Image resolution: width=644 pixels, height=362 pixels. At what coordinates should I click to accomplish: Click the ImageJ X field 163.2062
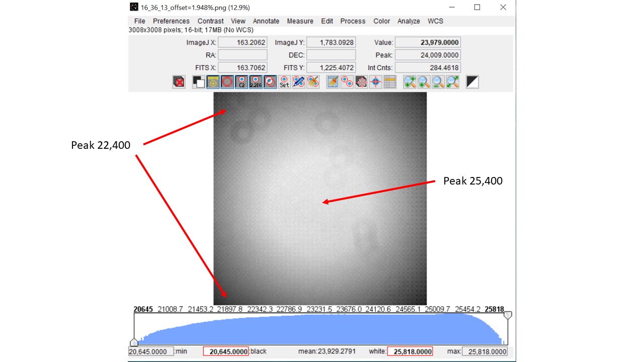(243, 43)
